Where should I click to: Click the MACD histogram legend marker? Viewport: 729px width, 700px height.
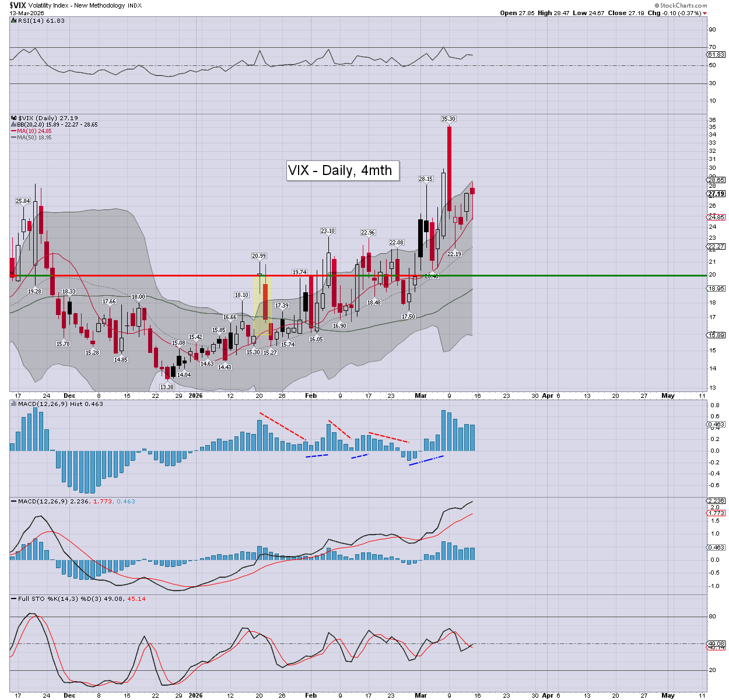(x=13, y=404)
